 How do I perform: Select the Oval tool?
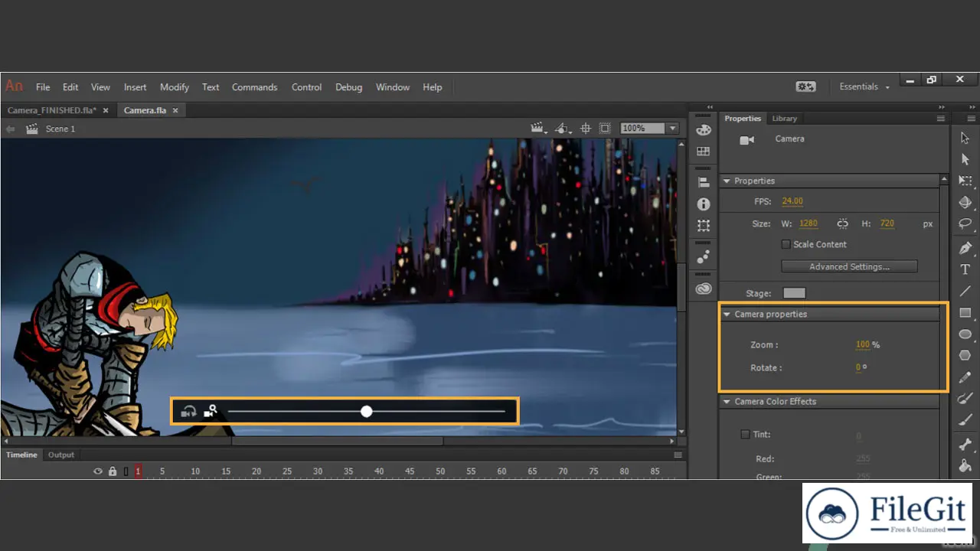(965, 334)
